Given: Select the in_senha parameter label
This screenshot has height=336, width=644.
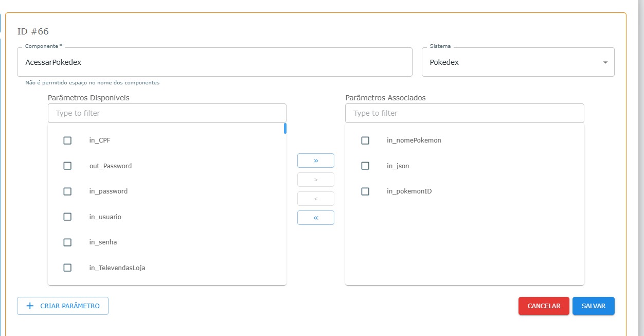Looking at the screenshot, I should tap(103, 242).
